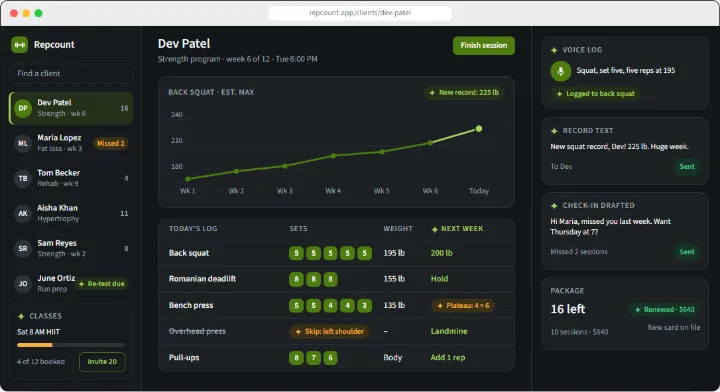720x392 pixels.
Task: Click the Re-test due badge
Action: (101, 284)
